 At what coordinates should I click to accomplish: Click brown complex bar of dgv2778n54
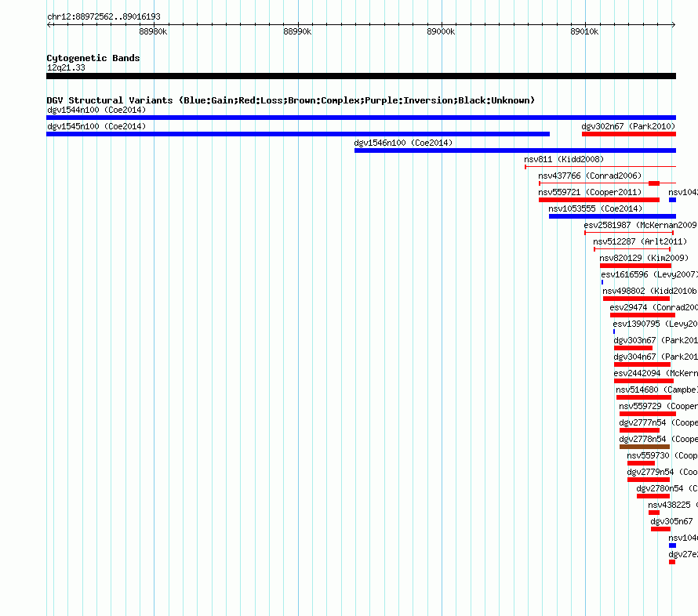pyautogui.click(x=645, y=447)
